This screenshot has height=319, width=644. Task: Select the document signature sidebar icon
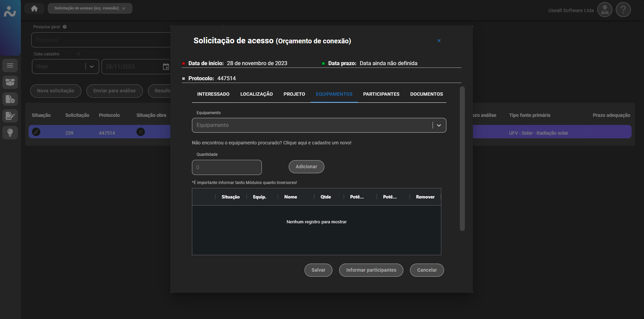[x=10, y=116]
